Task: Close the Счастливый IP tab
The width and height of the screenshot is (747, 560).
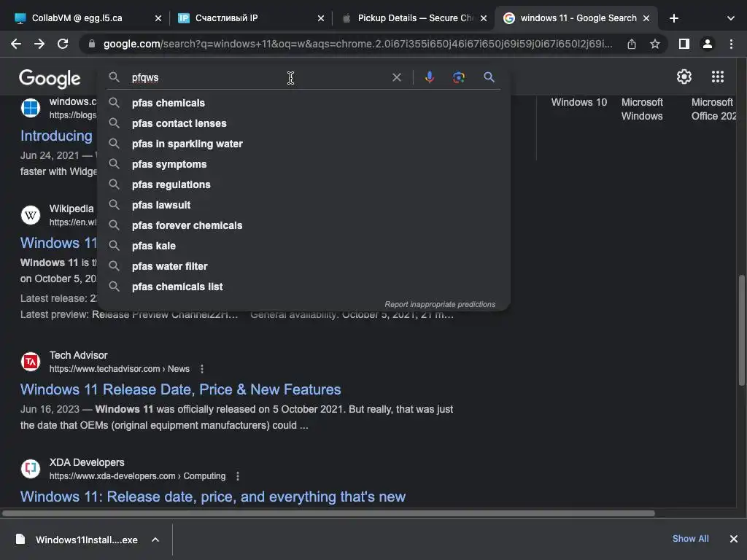Action: tap(321, 18)
